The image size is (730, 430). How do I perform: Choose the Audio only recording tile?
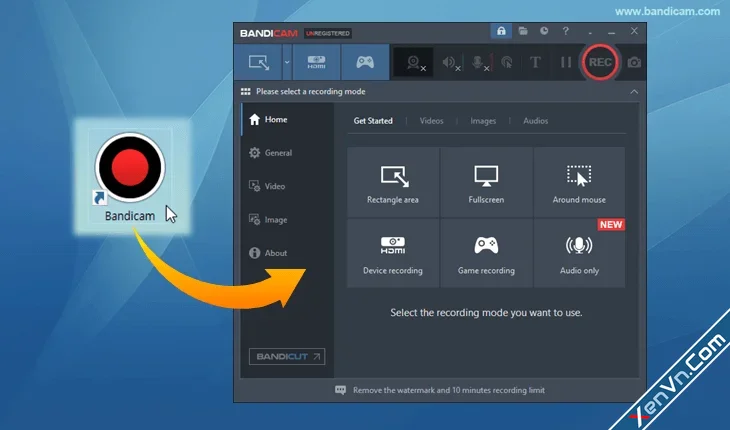coord(579,254)
